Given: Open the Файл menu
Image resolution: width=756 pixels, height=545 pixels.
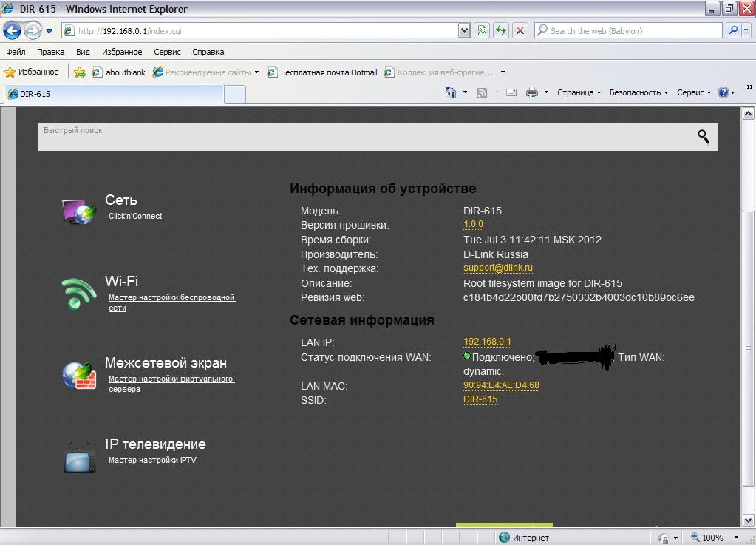Looking at the screenshot, I should click(16, 52).
